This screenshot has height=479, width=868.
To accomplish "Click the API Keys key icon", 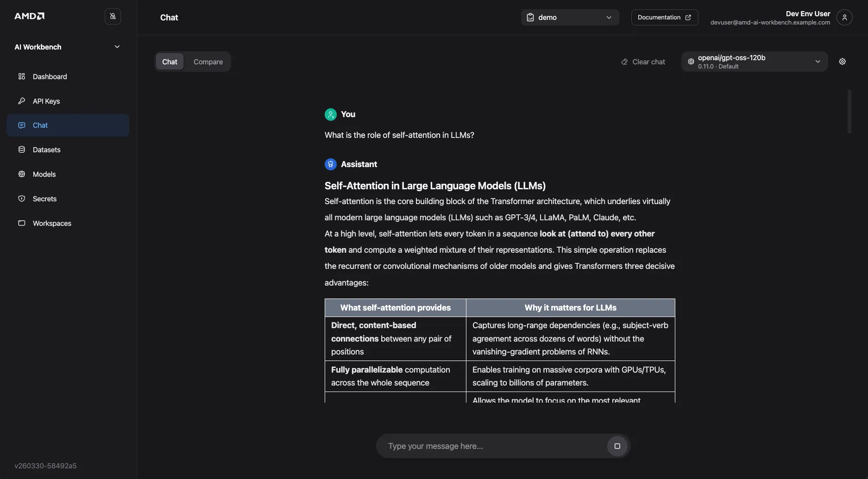I will (22, 101).
